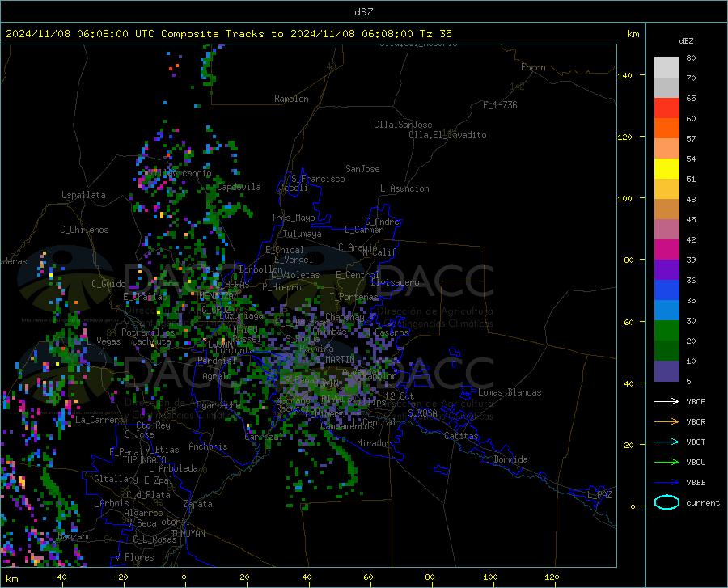Click the 140 km vertical axis tick
This screenshot has height=588, width=728.
pos(625,75)
